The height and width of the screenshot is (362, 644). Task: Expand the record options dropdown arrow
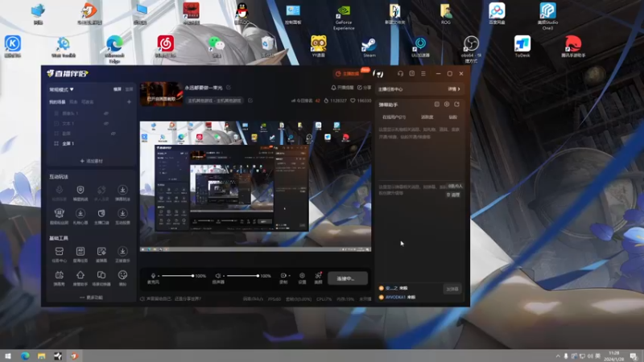click(289, 276)
